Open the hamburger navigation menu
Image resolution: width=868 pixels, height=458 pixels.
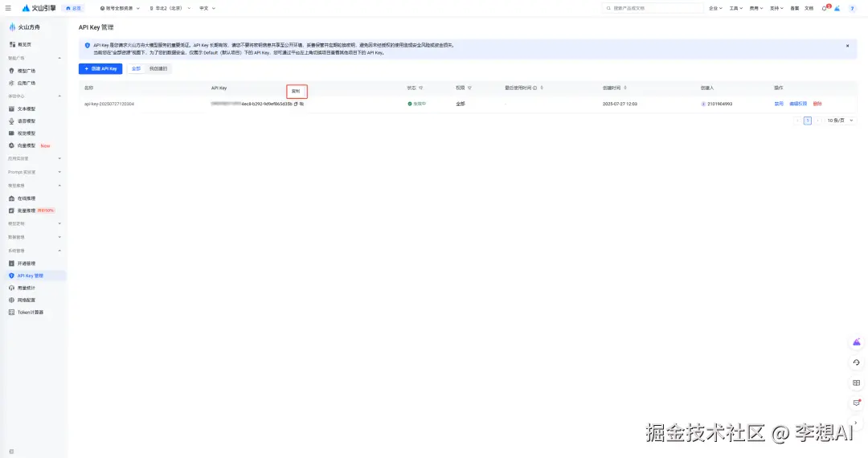point(8,8)
